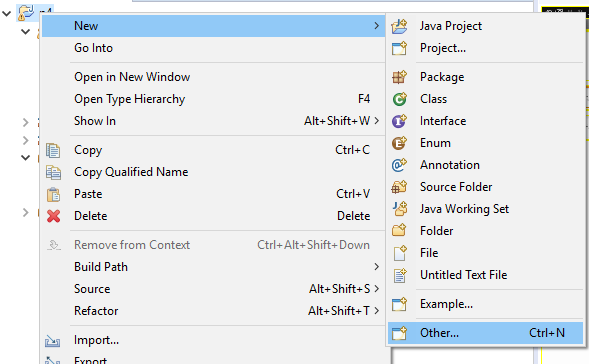Click the Import icon
The height and width of the screenshot is (364, 589).
point(53,340)
